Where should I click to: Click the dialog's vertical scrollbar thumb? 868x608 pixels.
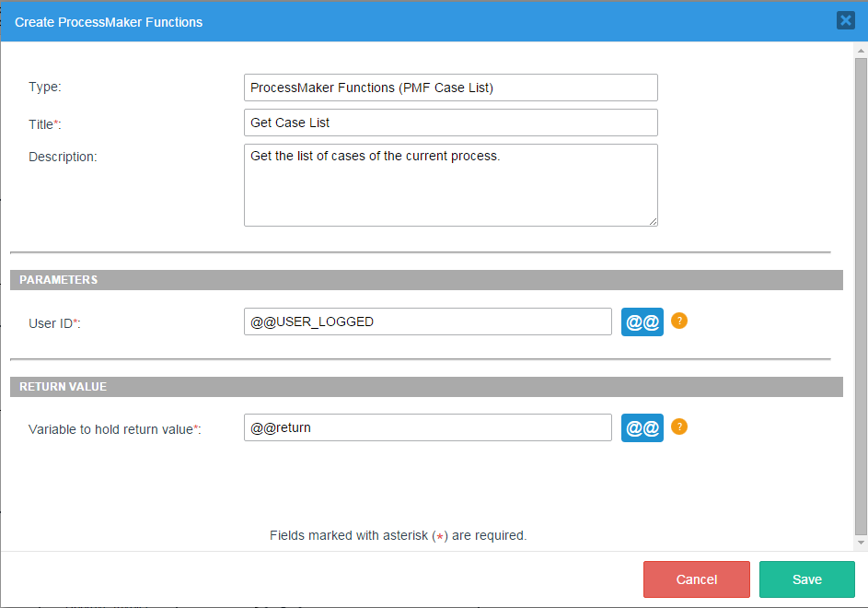pyautogui.click(x=861, y=295)
